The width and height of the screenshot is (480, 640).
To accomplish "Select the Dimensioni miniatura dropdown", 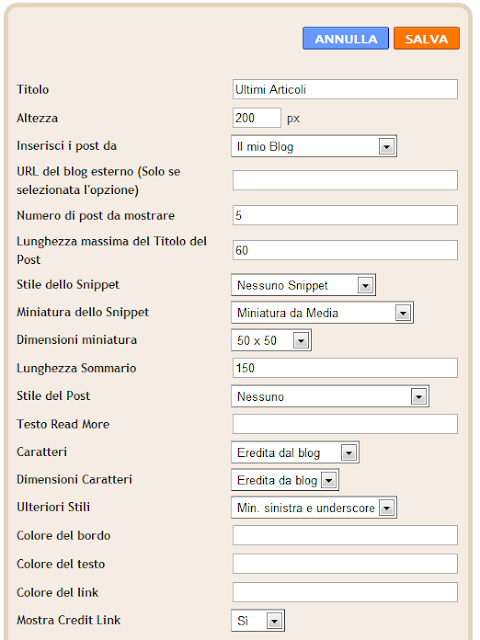I will pyautogui.click(x=271, y=340).
